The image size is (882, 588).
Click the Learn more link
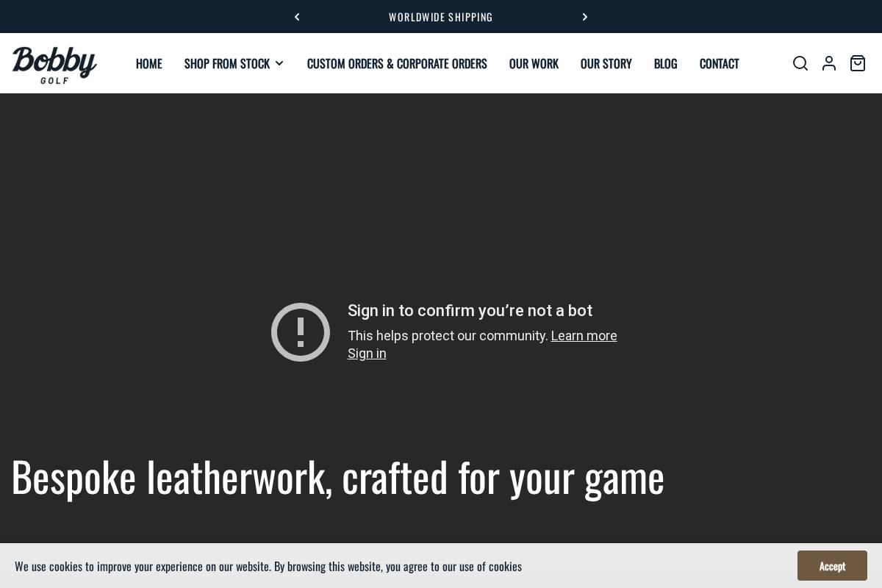pos(584,336)
